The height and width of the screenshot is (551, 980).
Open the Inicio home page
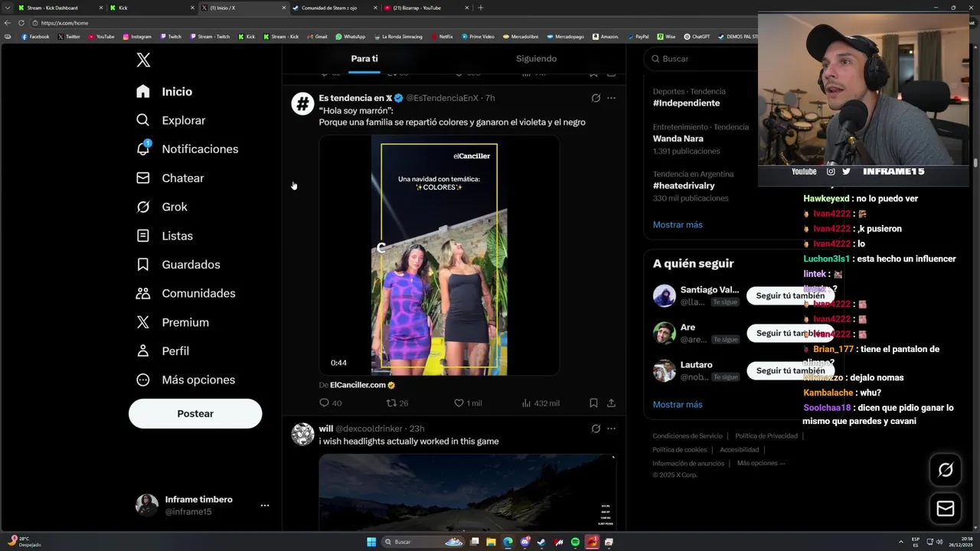click(164, 92)
